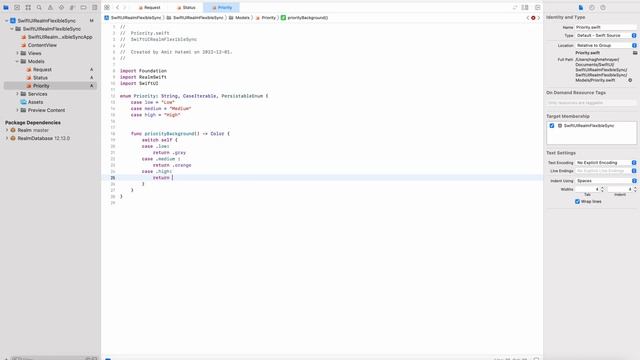Choose file location folder icon
The width and height of the screenshot is (640, 360).
pyautogui.click(x=635, y=53)
